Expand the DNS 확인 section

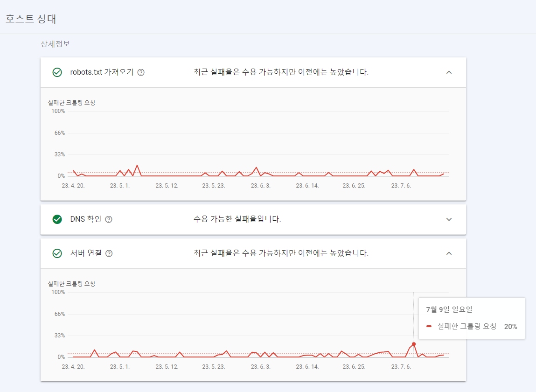(x=449, y=219)
